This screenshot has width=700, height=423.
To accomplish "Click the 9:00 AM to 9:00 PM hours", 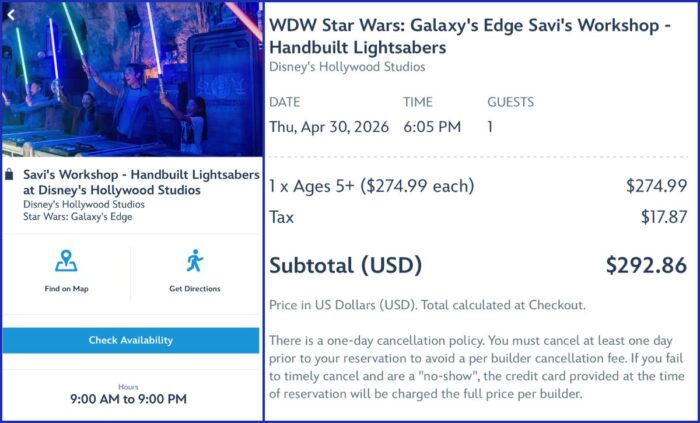I will pos(128,398).
